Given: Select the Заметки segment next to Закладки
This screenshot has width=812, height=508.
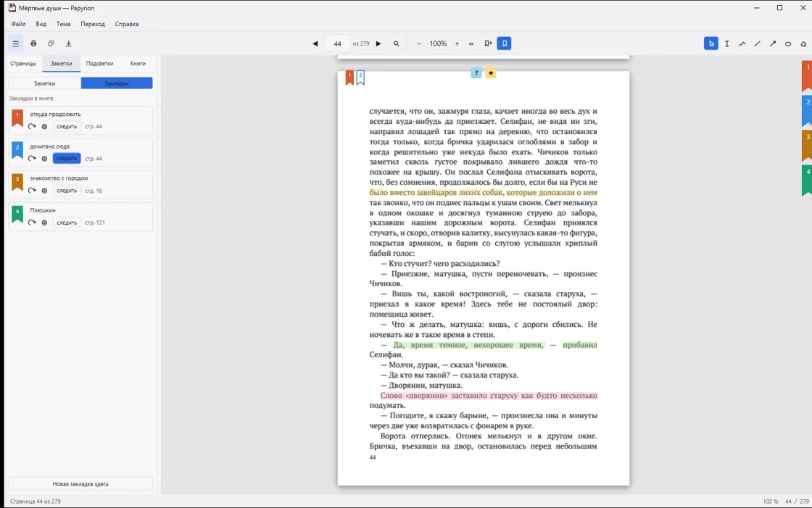Looking at the screenshot, I should (44, 83).
